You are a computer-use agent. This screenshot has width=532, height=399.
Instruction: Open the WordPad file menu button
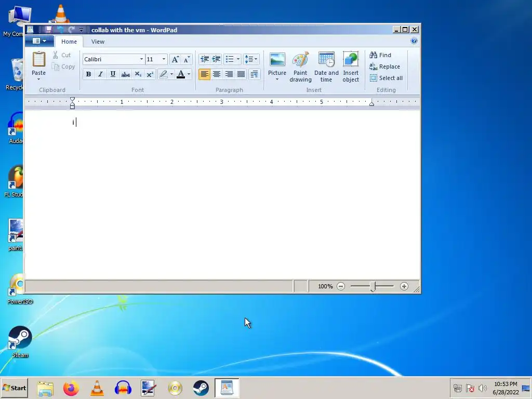click(39, 41)
